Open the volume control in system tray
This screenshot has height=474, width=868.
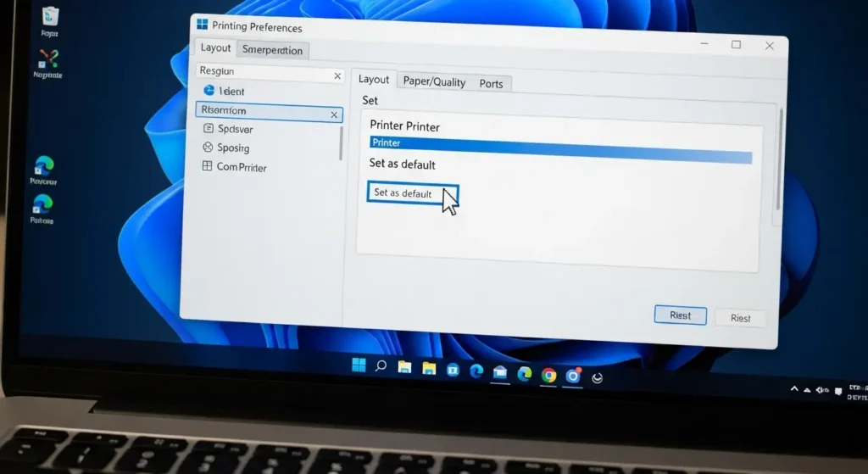pos(822,390)
